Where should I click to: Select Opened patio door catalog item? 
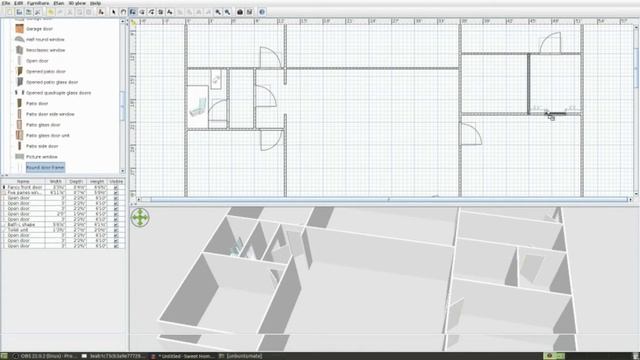click(46, 71)
